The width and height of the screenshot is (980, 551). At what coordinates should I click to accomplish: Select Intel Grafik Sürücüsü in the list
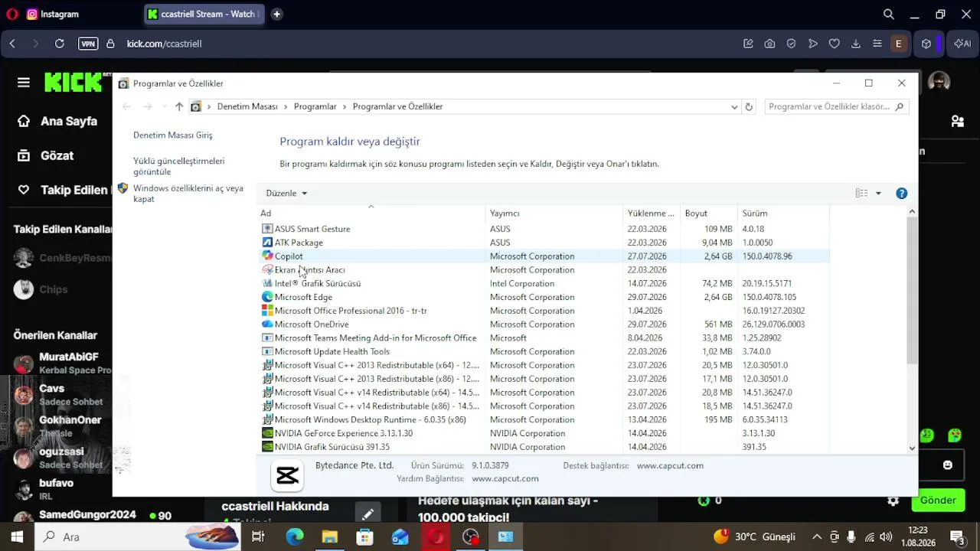(544, 283)
